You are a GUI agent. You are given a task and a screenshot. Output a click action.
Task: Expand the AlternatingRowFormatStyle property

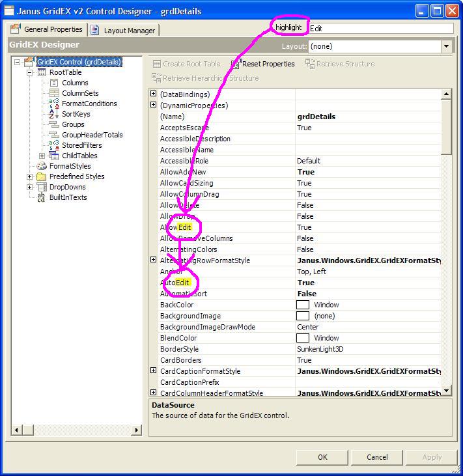[x=153, y=260]
